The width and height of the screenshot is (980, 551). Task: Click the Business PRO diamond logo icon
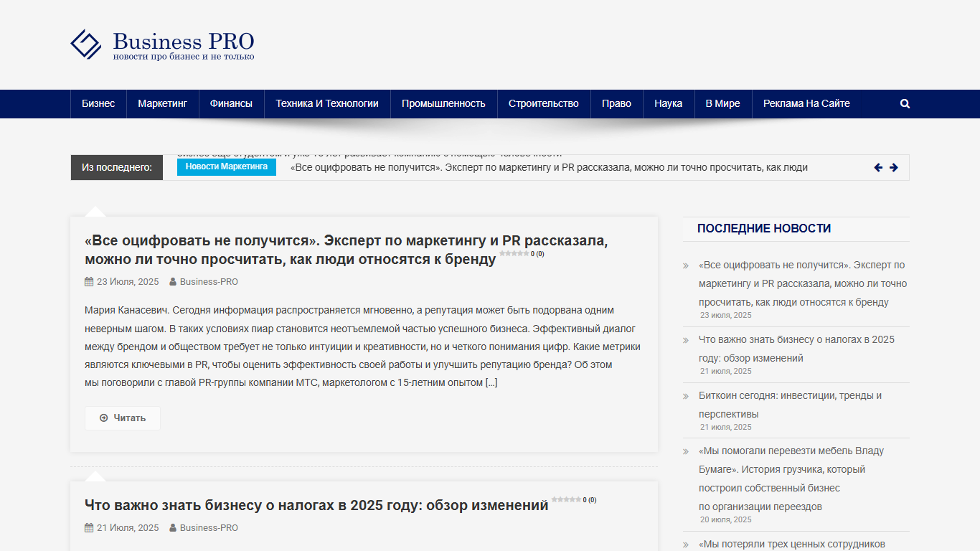coord(86,44)
